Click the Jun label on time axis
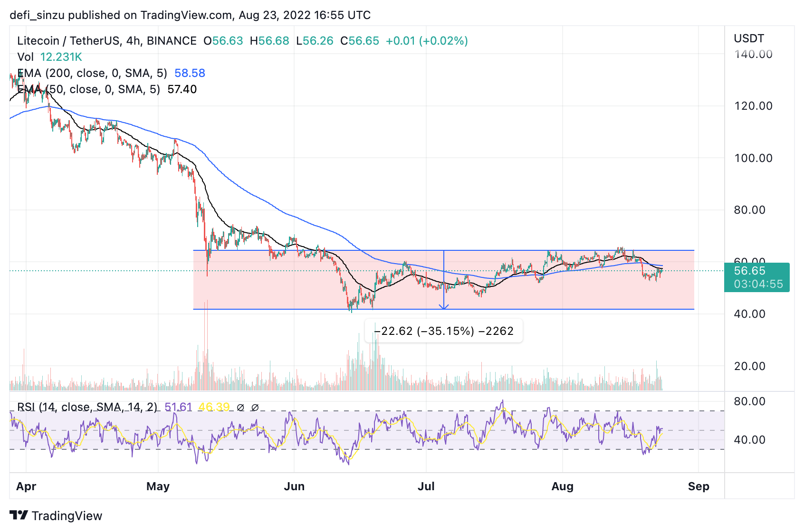804x532 pixels. point(294,486)
